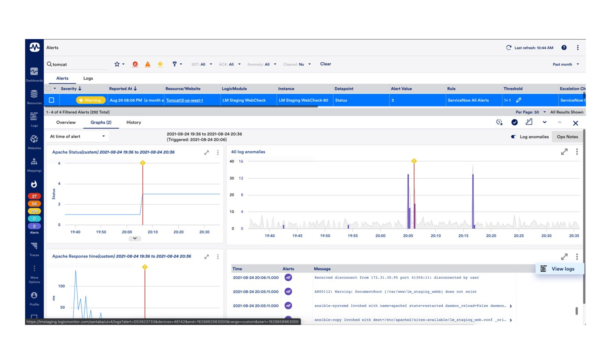This screenshot has width=611, height=364.
Task: Open the filter funnel dropdown
Action: 177,64
